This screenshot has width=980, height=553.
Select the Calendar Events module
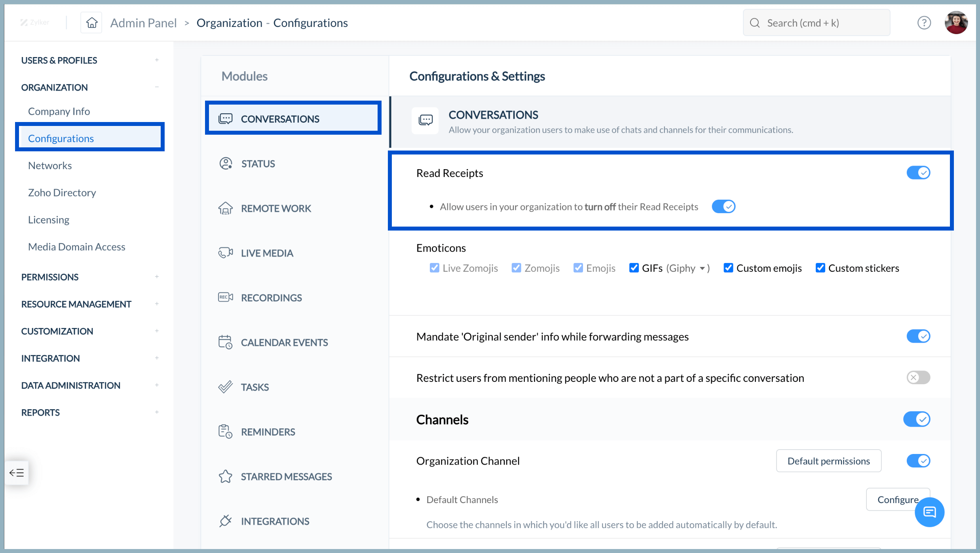click(285, 342)
